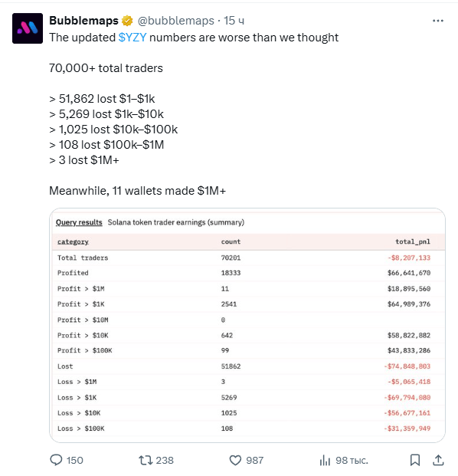Screen dimensions: 458x476
Task: Click the gold verified badge next to Bubblemaps
Action: [x=127, y=21]
